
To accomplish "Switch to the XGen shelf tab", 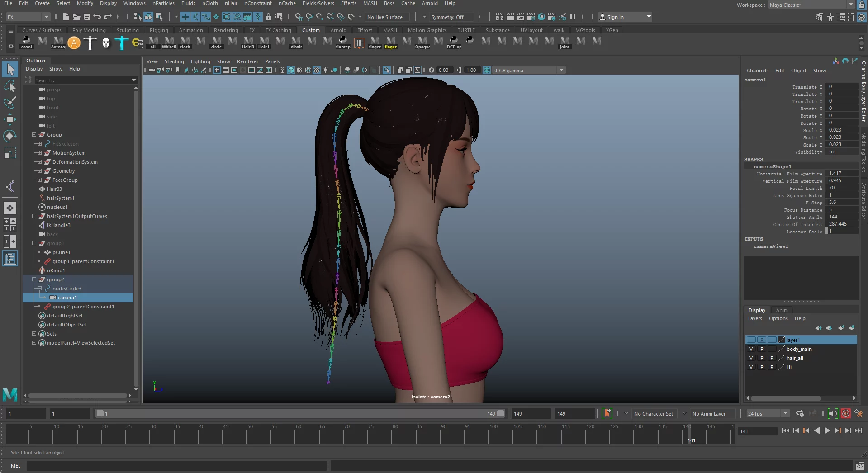I will click(x=612, y=30).
